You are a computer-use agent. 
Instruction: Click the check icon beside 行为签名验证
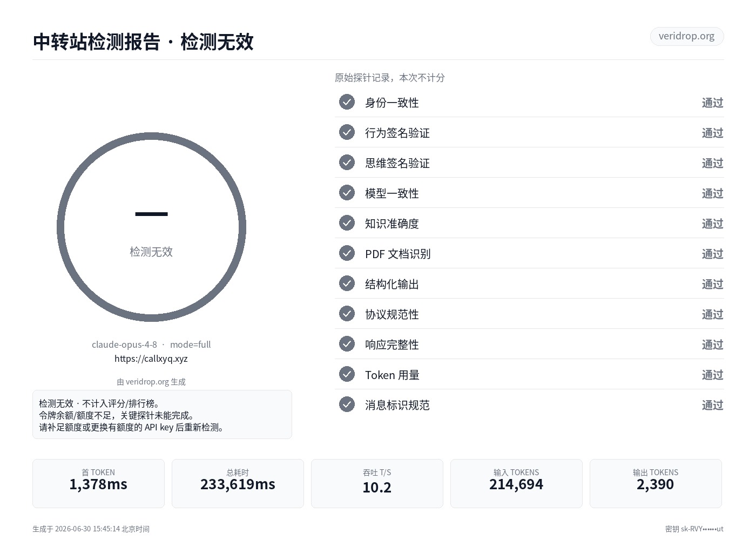pos(347,132)
